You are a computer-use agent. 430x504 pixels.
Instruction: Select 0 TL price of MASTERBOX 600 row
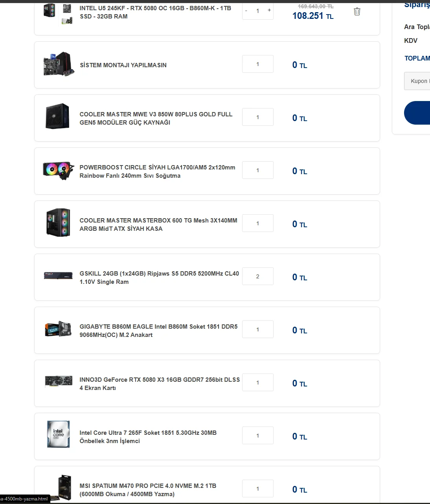click(x=300, y=224)
